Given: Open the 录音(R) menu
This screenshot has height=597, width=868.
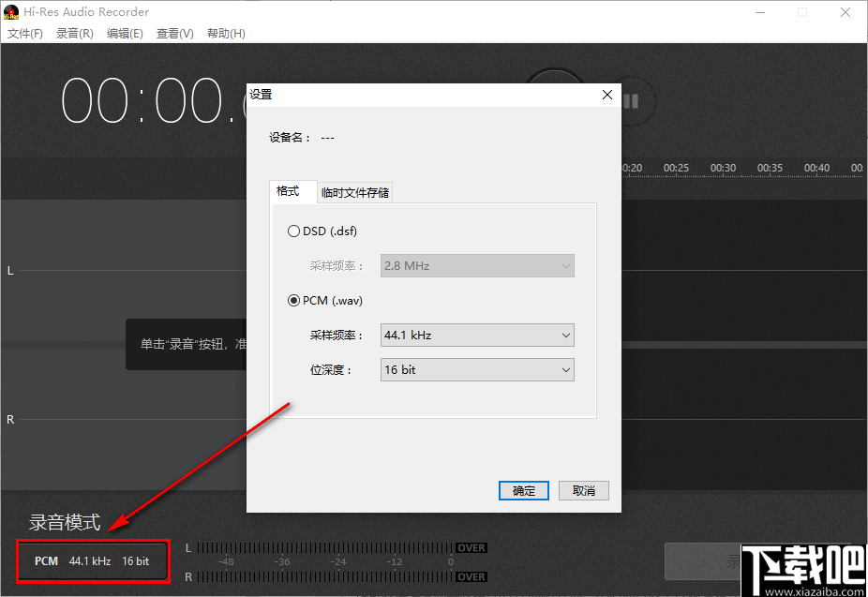Looking at the screenshot, I should [x=74, y=33].
